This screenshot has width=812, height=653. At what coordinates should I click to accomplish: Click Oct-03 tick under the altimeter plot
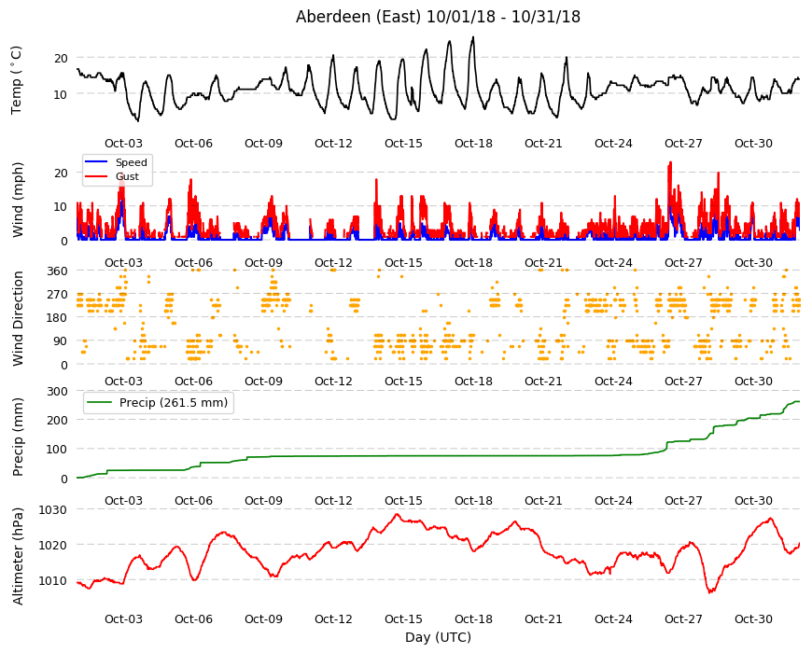click(x=123, y=618)
